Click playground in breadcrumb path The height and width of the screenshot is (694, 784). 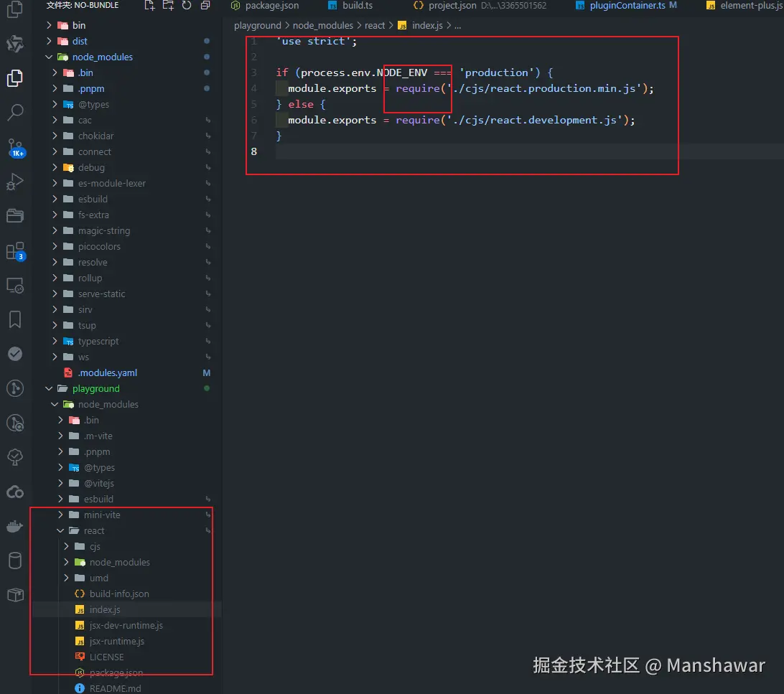coord(258,26)
